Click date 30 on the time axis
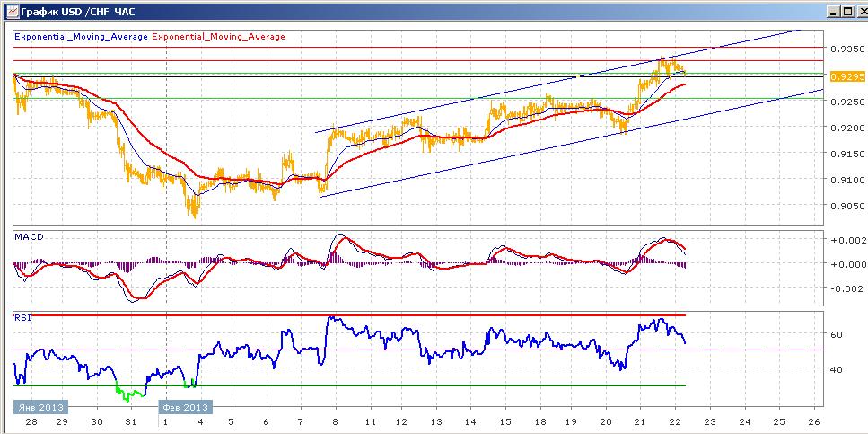Image resolution: width=868 pixels, height=434 pixels. pyautogui.click(x=96, y=421)
